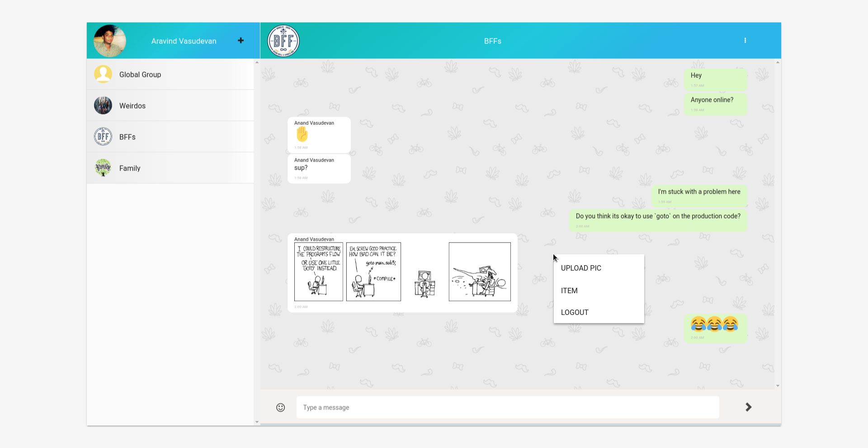Click chat scrollbar up arrow
Viewport: 868px width, 448px height.
point(778,62)
